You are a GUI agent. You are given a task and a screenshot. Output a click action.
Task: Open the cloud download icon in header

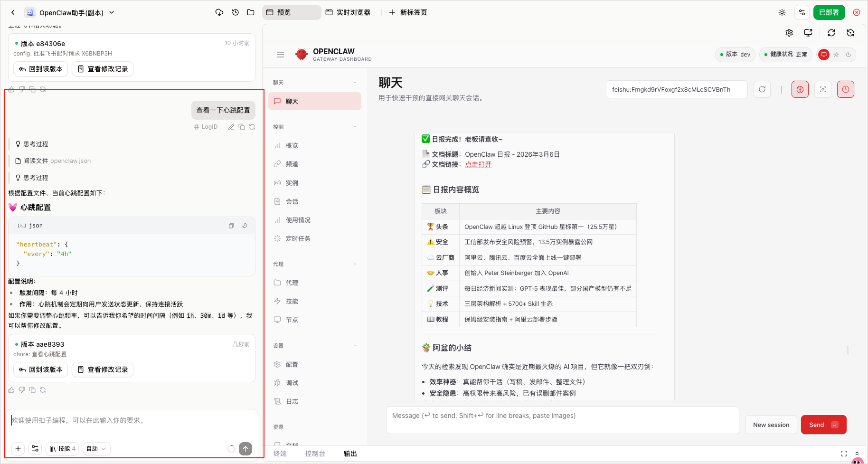(x=219, y=12)
